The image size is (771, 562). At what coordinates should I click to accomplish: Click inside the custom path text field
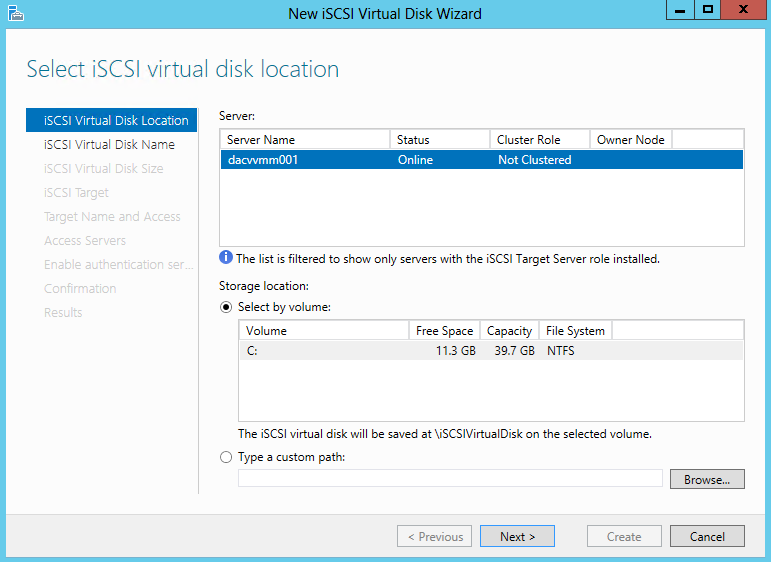(x=450, y=478)
